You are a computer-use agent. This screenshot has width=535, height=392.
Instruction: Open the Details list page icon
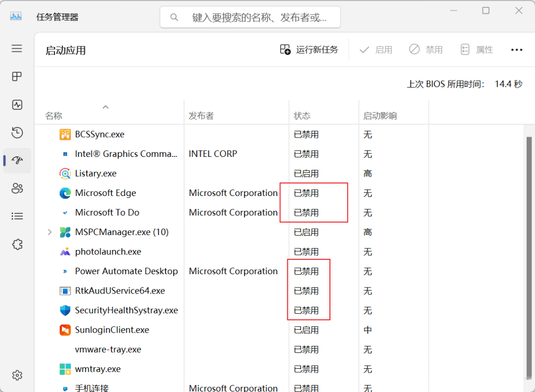(x=17, y=216)
